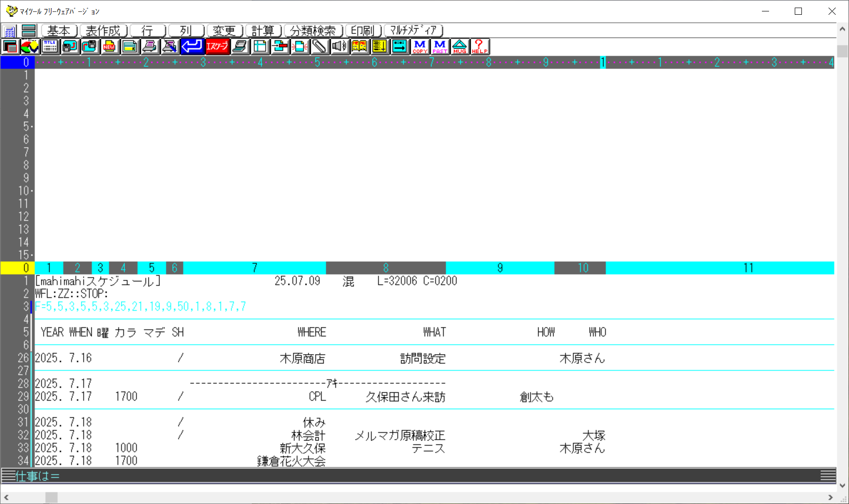Click the MUG toolbar icon
The height and width of the screenshot is (504, 849).
(460, 47)
